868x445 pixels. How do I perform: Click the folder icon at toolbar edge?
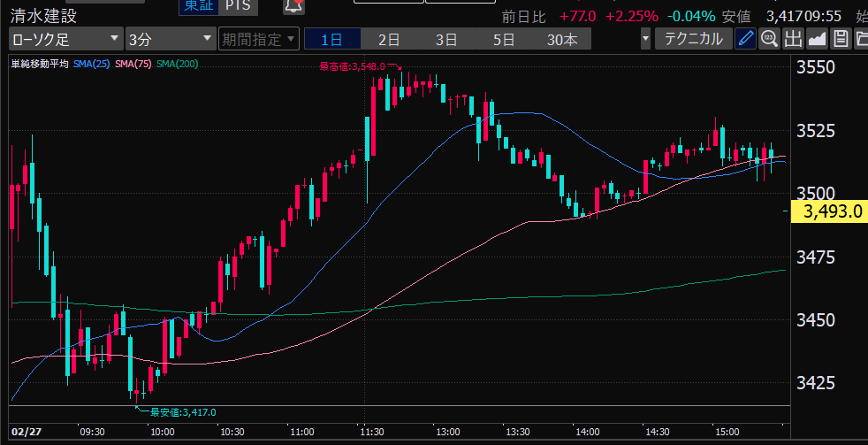coord(861,39)
